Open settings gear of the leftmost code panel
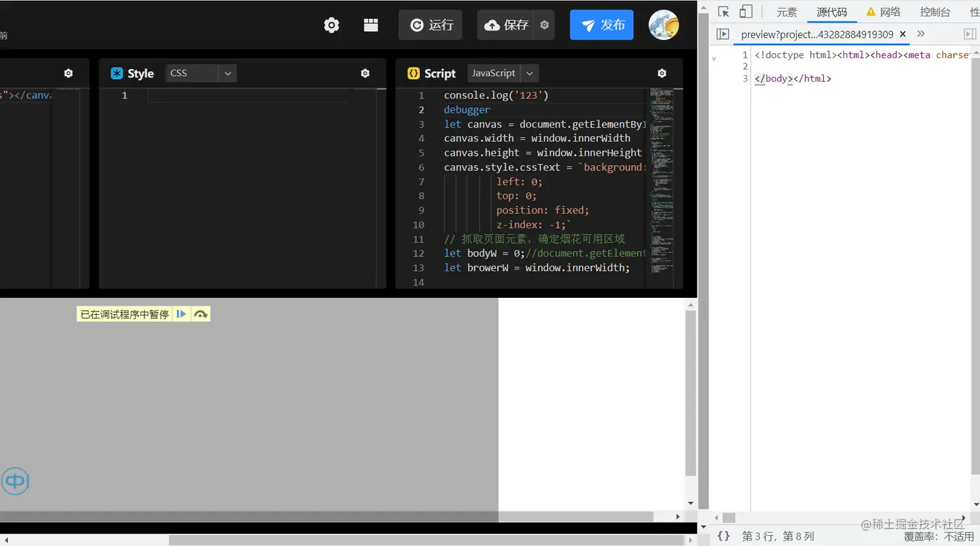Screen dimensions: 980x546 (68, 73)
